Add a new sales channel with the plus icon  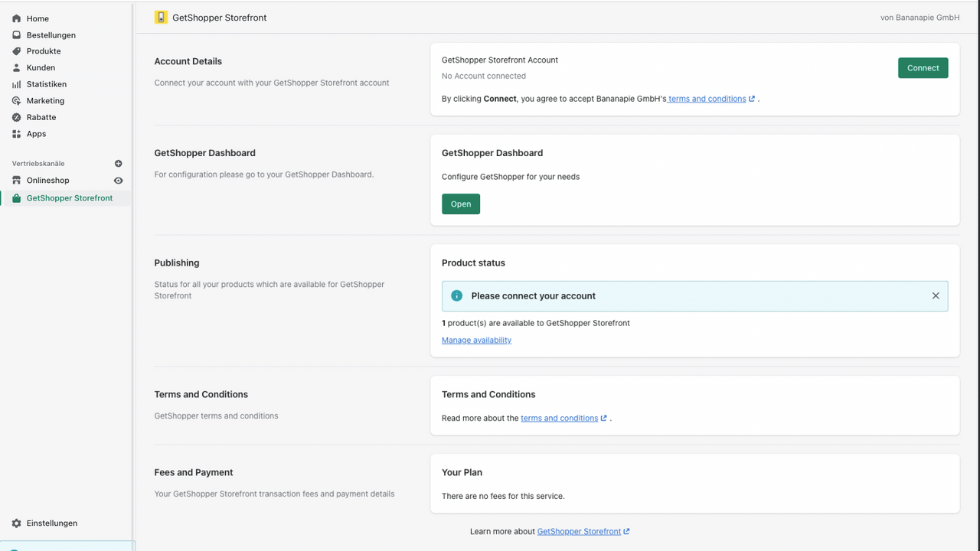pyautogui.click(x=119, y=163)
